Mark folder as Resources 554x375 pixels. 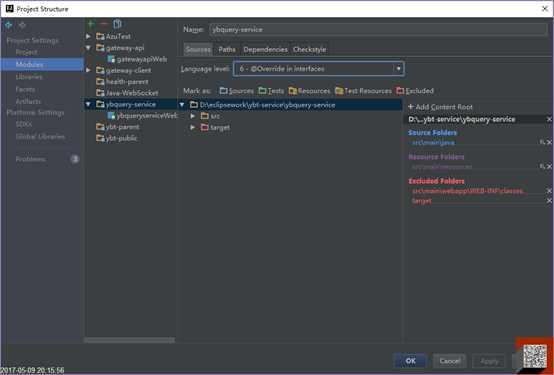point(309,91)
